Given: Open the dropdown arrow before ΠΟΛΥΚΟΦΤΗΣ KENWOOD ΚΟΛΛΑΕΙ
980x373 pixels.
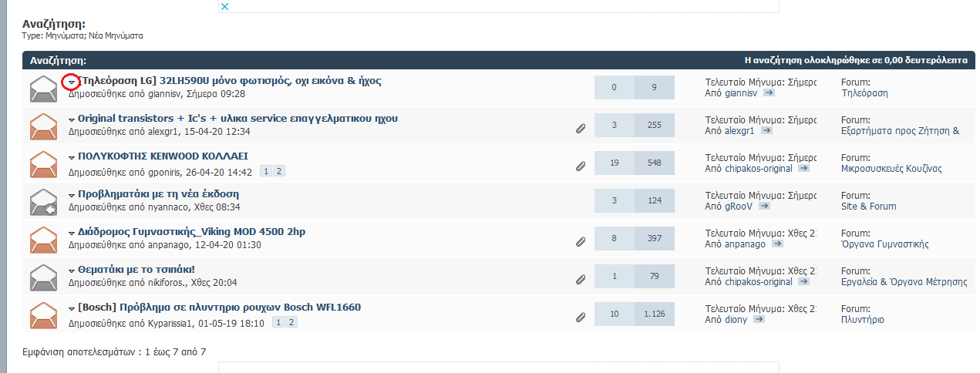Looking at the screenshot, I should (x=72, y=157).
